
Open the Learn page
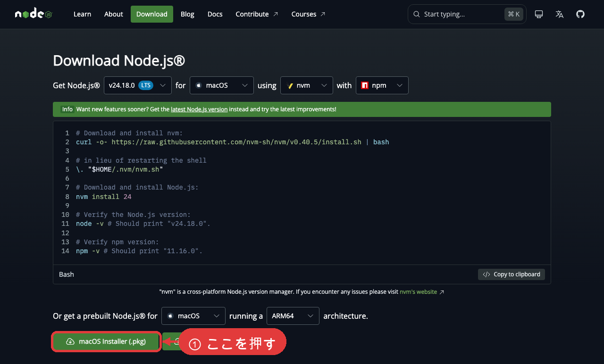pyautogui.click(x=82, y=14)
